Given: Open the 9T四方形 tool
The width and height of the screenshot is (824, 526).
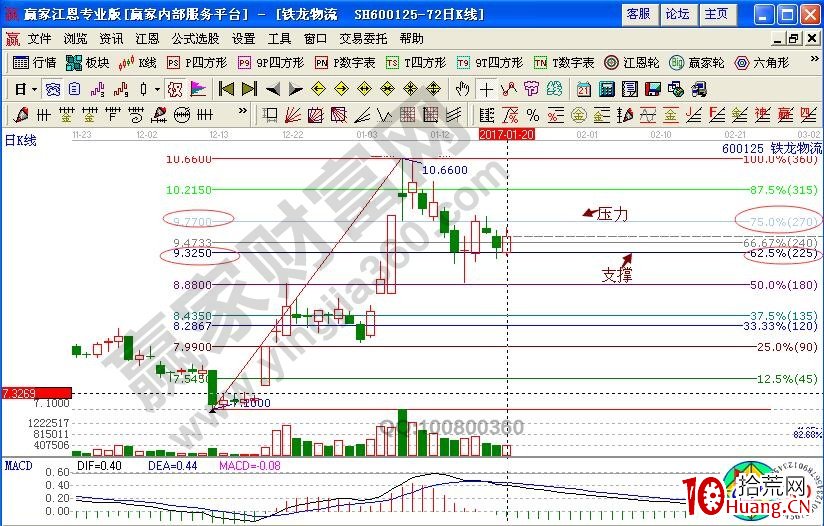Looking at the screenshot, I should [490, 63].
